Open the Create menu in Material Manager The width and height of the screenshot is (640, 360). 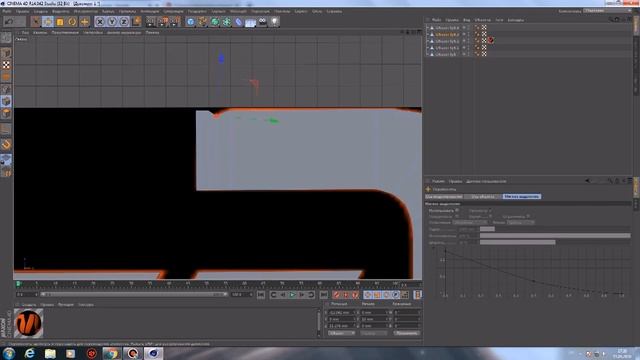[x=29, y=304]
